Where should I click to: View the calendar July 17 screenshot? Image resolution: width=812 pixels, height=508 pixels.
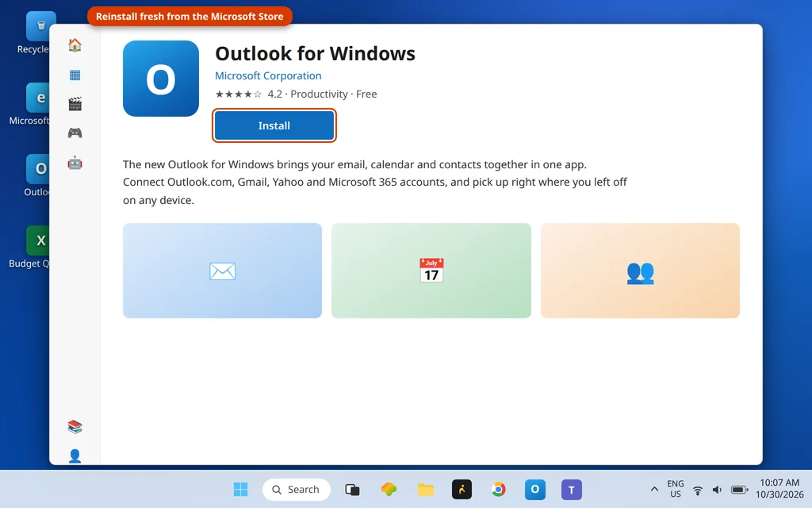pyautogui.click(x=431, y=271)
